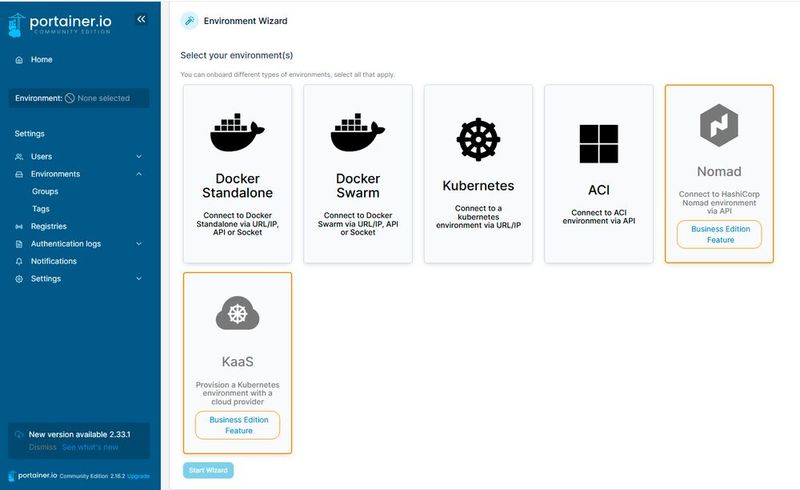Expand the Users menu chevron
800x490 pixels.
tap(139, 157)
